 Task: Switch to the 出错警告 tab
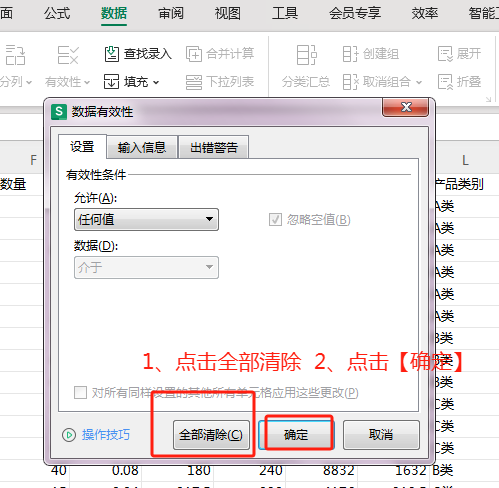(214, 147)
